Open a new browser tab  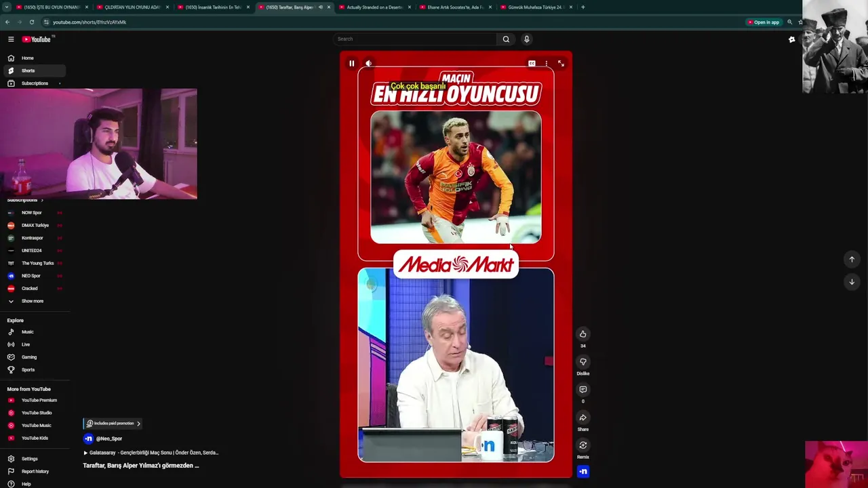click(x=583, y=7)
